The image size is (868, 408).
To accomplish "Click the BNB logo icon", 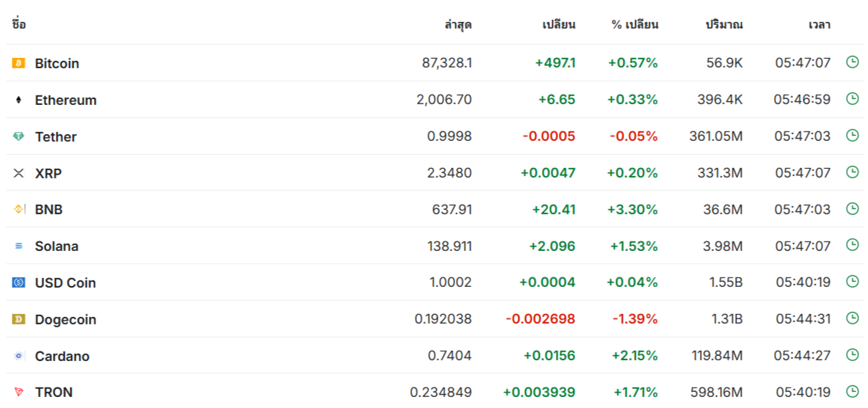I will coord(18,210).
